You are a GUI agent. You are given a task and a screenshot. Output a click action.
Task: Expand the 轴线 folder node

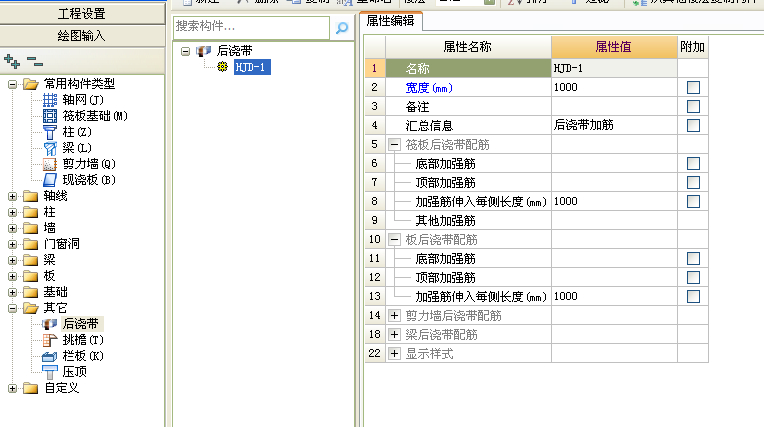click(x=13, y=196)
